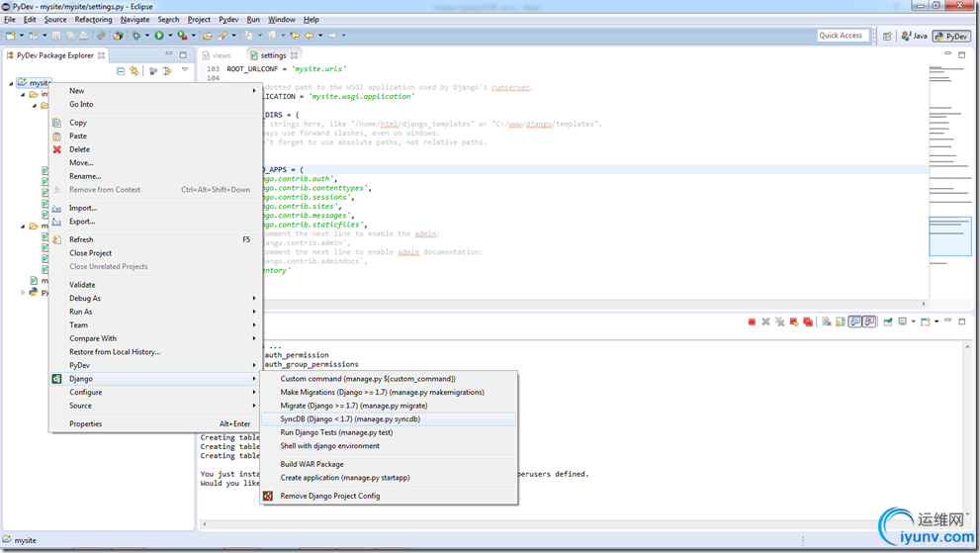Click Remove All Terminated Launches icon
Viewport: 980px width, 553px height.
[x=780, y=322]
